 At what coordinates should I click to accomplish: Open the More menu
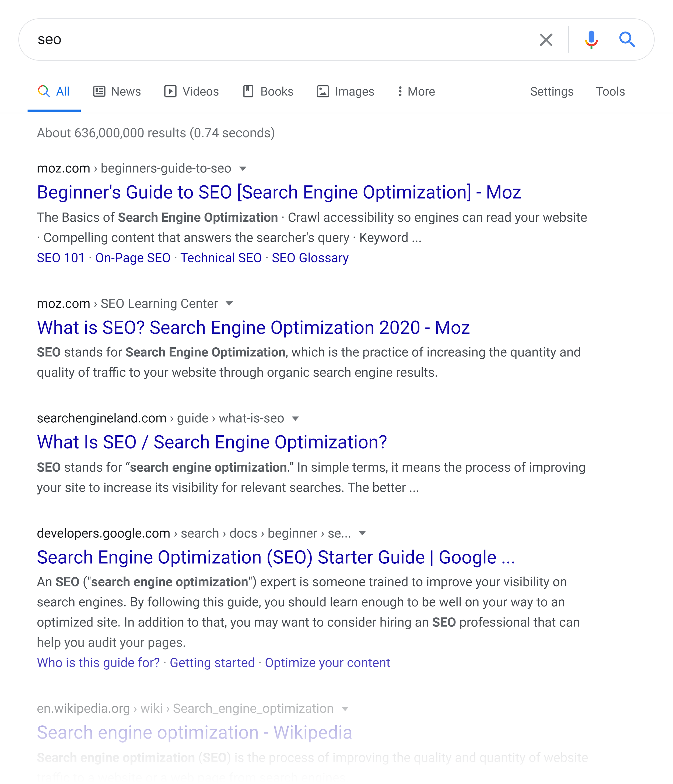tap(416, 91)
